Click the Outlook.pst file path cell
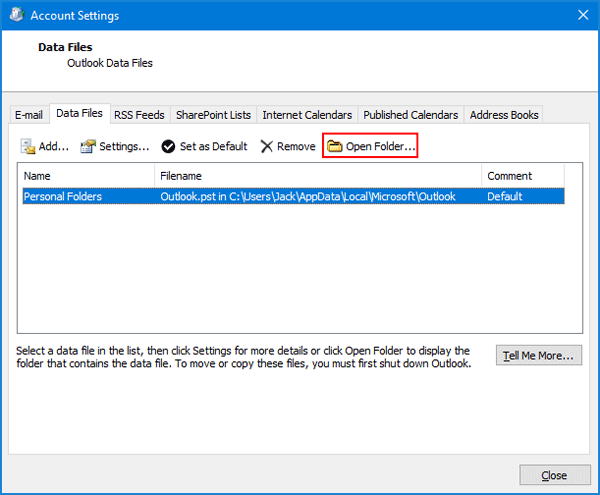Screen dimensions: 600x495 point(308,197)
